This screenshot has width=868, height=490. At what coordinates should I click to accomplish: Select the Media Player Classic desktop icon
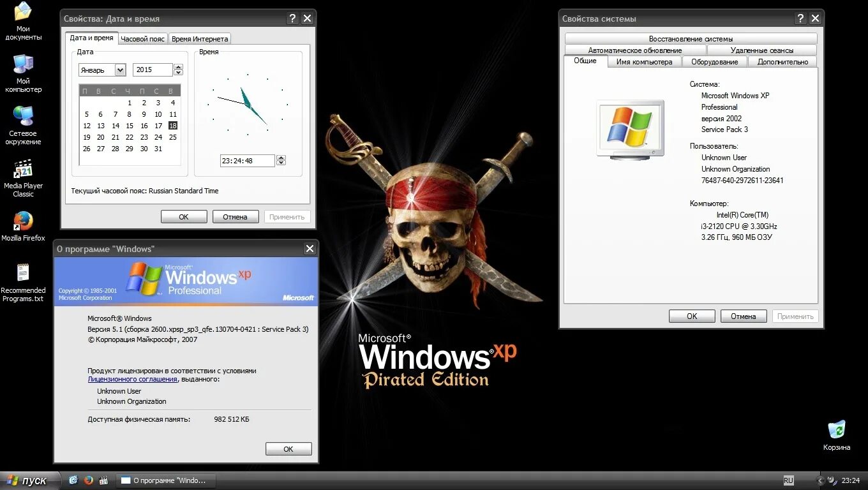coord(23,178)
